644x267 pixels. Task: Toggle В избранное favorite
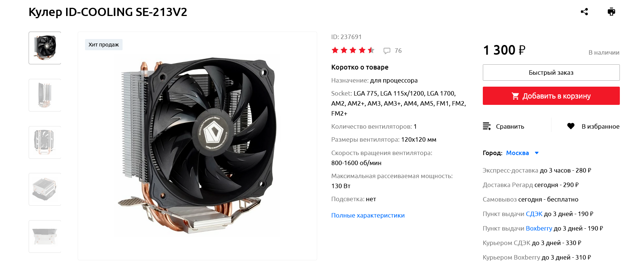(x=593, y=126)
